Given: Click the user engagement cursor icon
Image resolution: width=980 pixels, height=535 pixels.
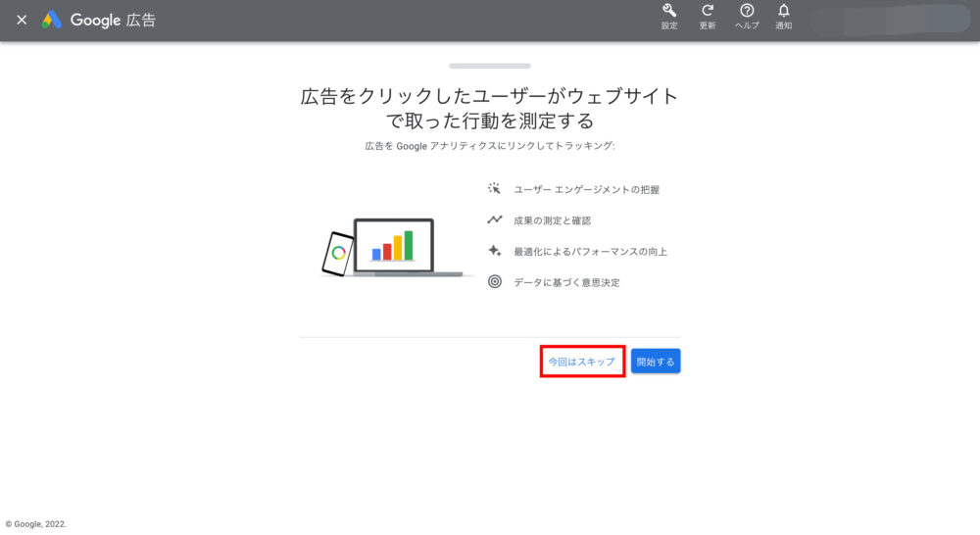Looking at the screenshot, I should tap(495, 189).
